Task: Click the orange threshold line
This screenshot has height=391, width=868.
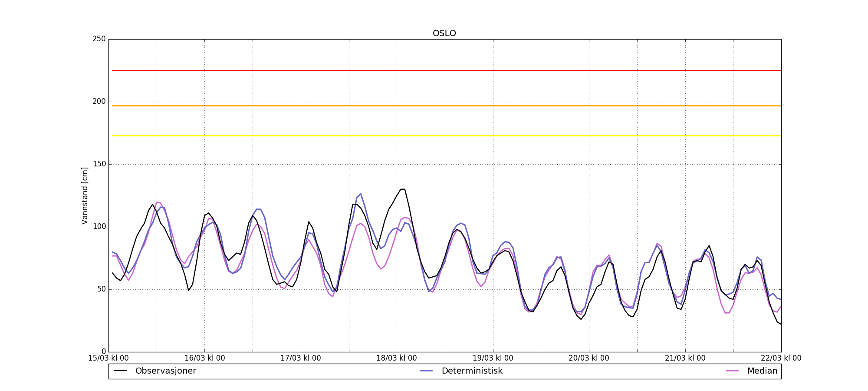Action: coord(447,106)
